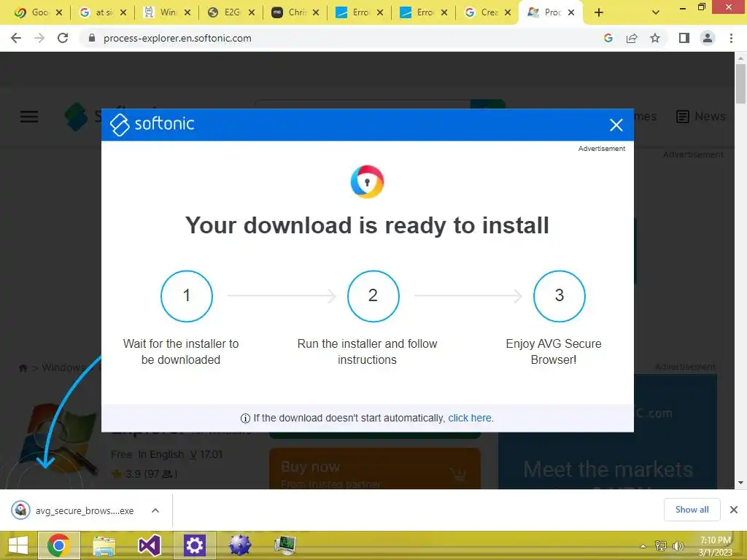The image size is (747, 560).
Task: Click the AVG Secure Browser logo
Action: click(368, 182)
